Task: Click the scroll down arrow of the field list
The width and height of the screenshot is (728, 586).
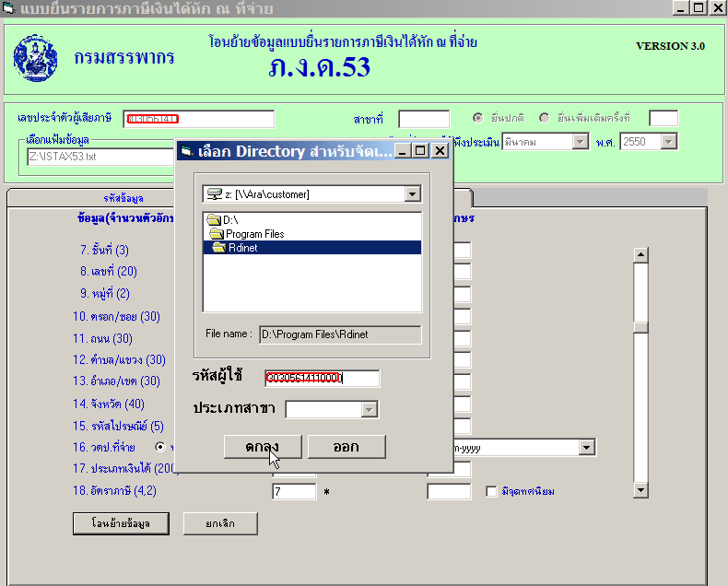Action: (x=640, y=491)
